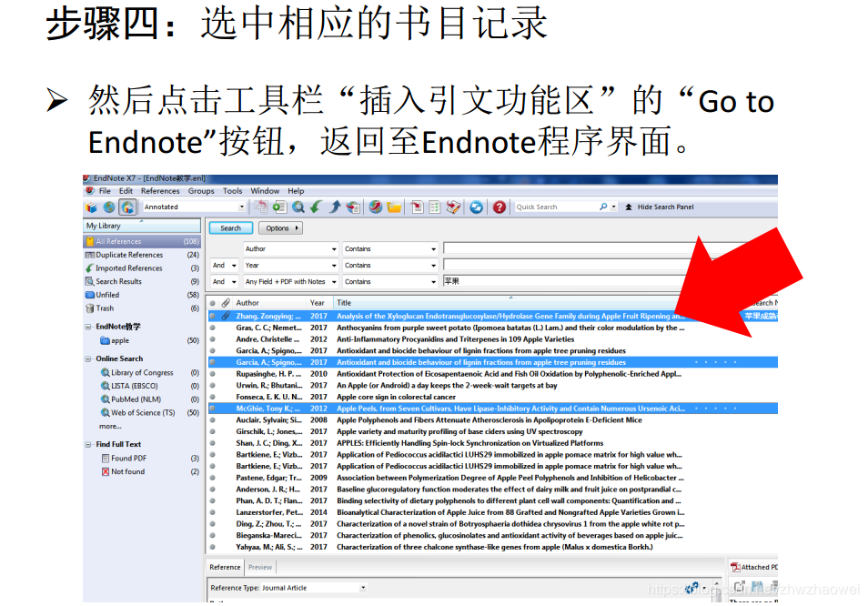Viewport: 868px width, 606px height.
Task: Toggle read status dot for Zhang, Zongying row
Action: tap(213, 316)
